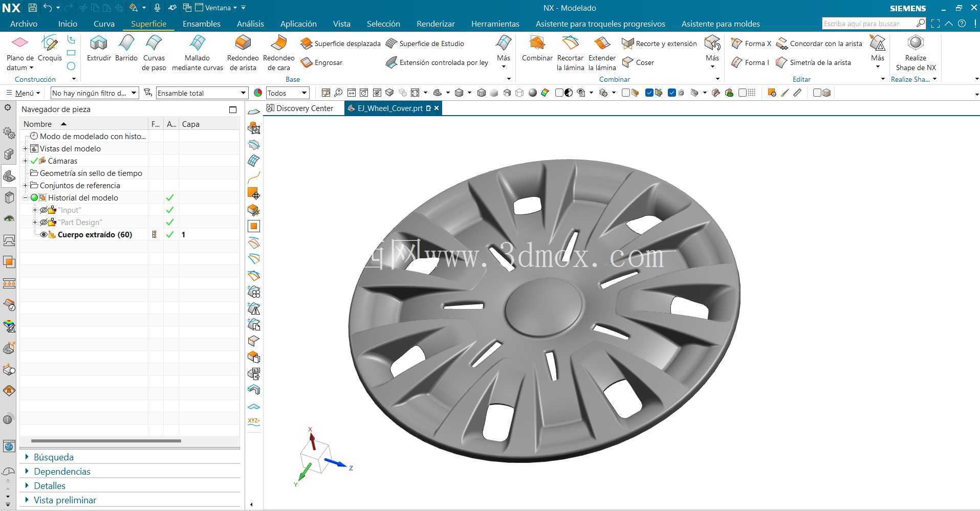Show the hidden "Input" group
Screen dimensions: 980x511
coord(43,210)
